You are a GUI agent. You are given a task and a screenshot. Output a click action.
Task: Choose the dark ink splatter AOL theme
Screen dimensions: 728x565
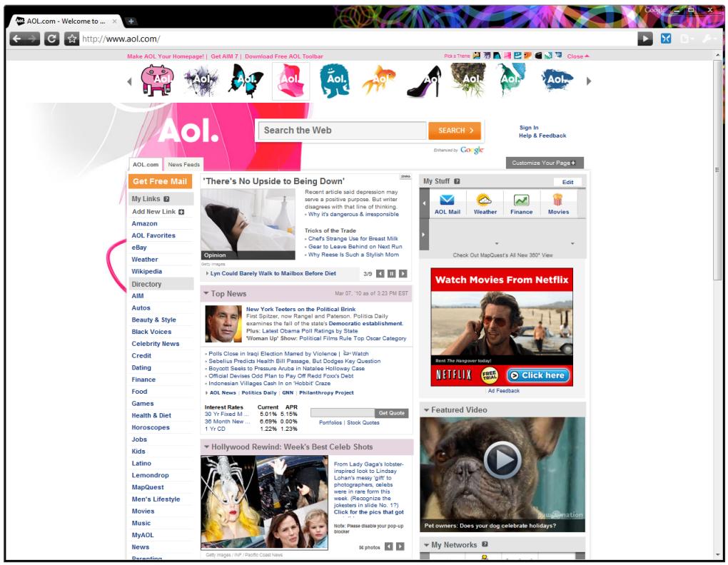click(x=201, y=80)
